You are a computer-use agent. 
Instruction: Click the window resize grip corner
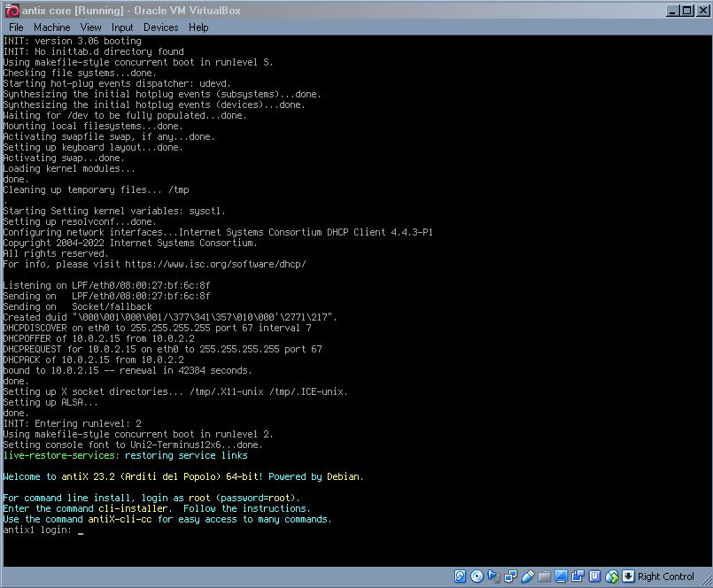(x=707, y=580)
